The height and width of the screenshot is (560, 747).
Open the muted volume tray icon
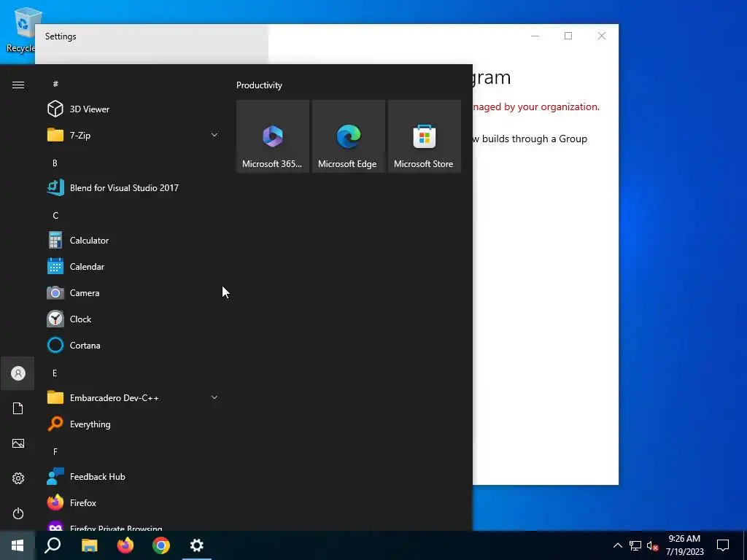(x=652, y=545)
